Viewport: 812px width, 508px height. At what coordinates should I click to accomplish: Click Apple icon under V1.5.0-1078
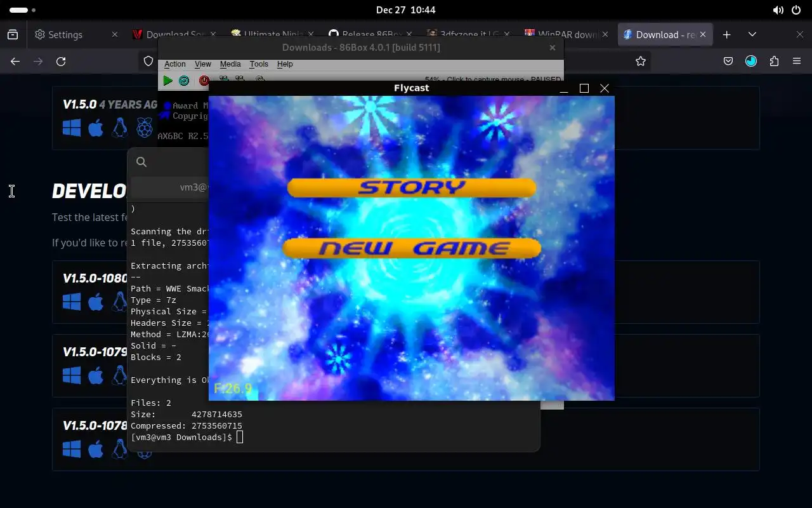[x=96, y=449]
